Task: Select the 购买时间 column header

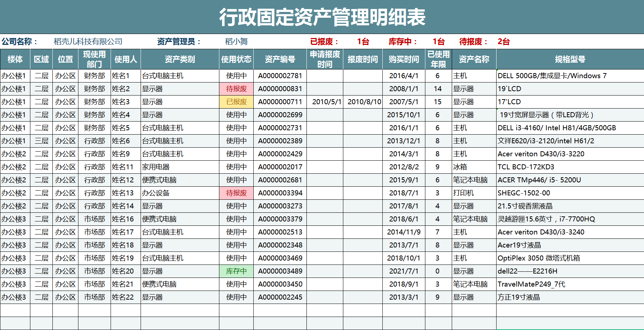Action: pos(404,59)
